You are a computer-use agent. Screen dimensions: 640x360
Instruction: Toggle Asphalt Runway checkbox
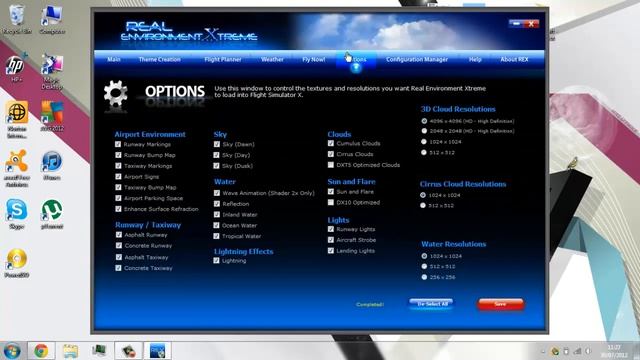tap(118, 235)
